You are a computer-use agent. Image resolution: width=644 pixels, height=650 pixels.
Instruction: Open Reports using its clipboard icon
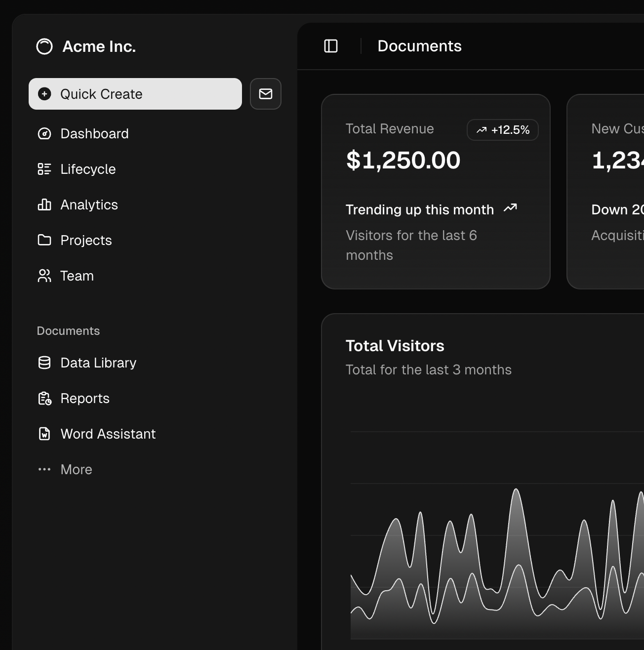pyautogui.click(x=44, y=398)
